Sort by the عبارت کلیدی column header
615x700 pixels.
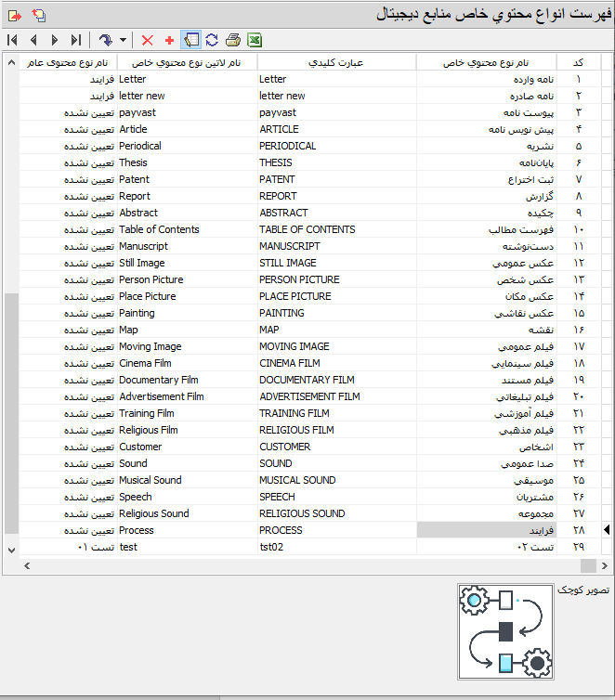[x=335, y=62]
